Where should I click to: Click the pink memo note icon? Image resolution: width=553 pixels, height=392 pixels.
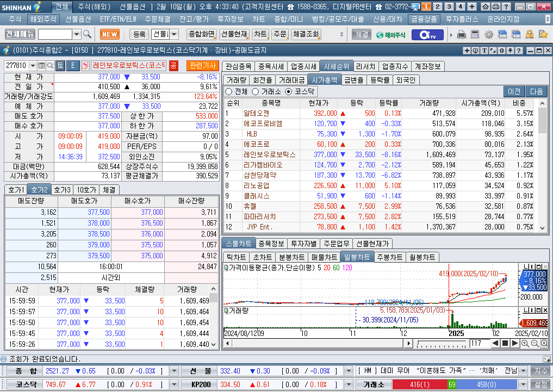tap(85, 66)
